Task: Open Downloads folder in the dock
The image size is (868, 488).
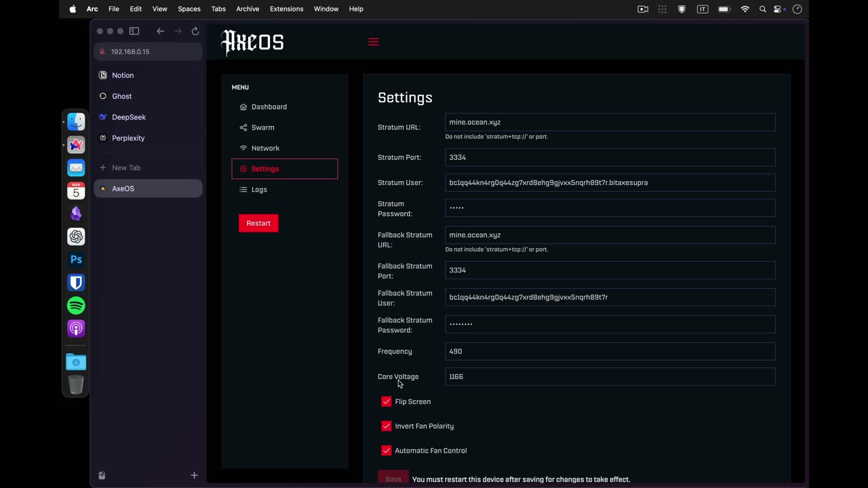Action: [76, 362]
